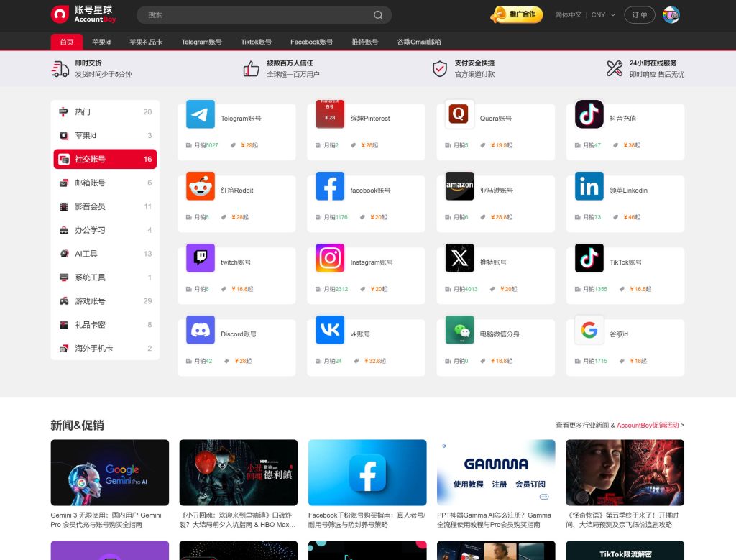Open the user avatar in header
The height and width of the screenshot is (560, 736).
coord(671,15)
